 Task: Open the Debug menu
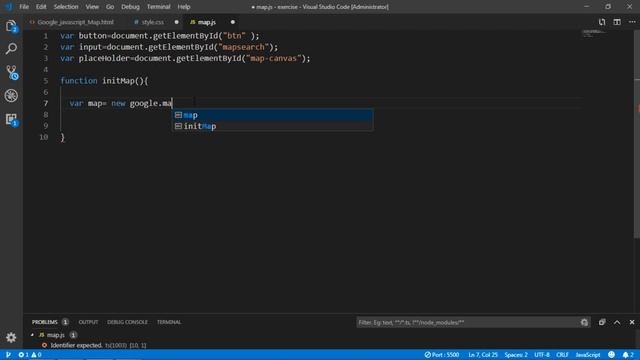point(130,7)
